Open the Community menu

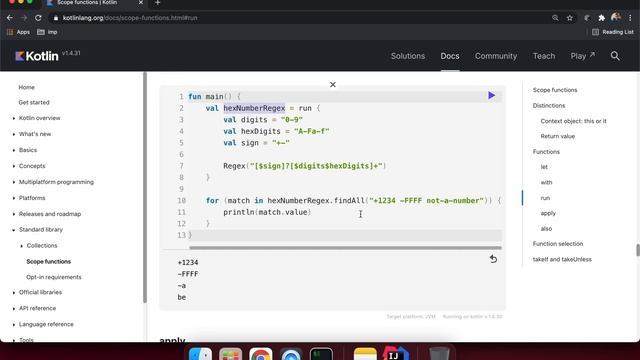(x=496, y=56)
